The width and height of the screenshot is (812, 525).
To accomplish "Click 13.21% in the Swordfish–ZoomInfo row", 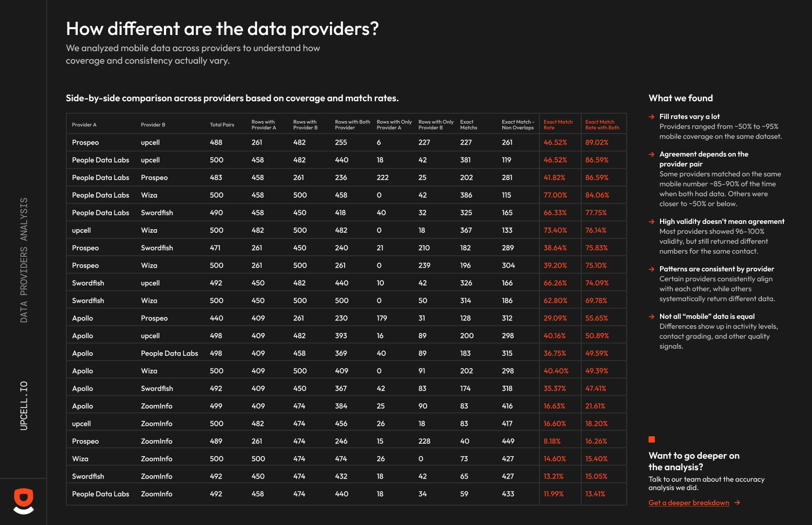I will 554,476.
